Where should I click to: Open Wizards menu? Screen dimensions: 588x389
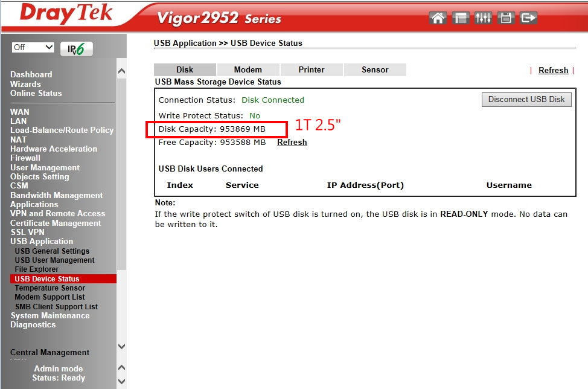tap(25, 84)
